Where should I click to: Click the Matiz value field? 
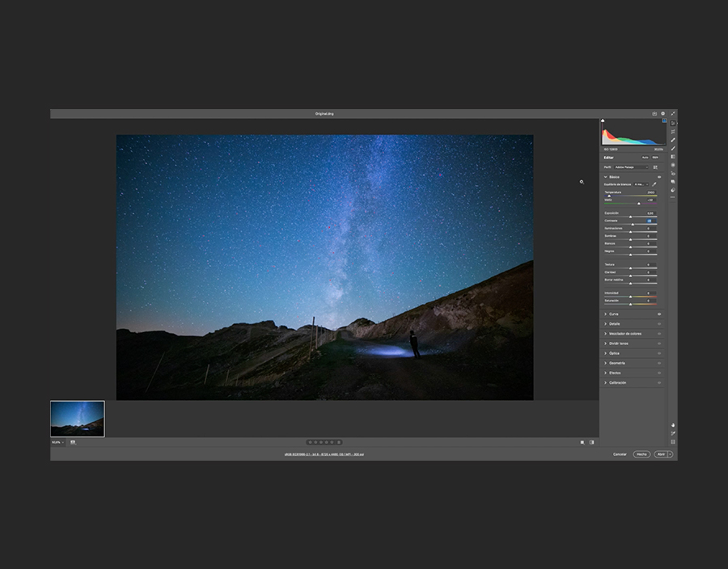(x=650, y=200)
